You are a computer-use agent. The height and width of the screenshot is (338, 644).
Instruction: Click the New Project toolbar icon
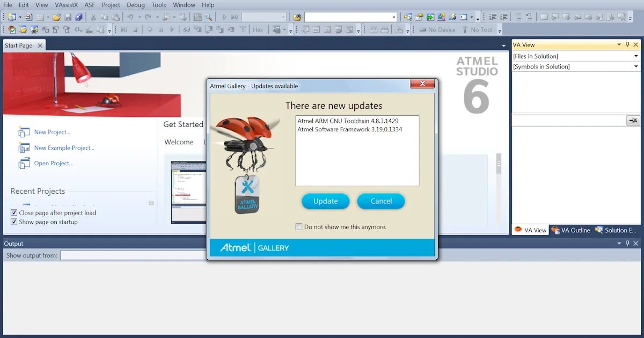pyautogui.click(x=11, y=17)
